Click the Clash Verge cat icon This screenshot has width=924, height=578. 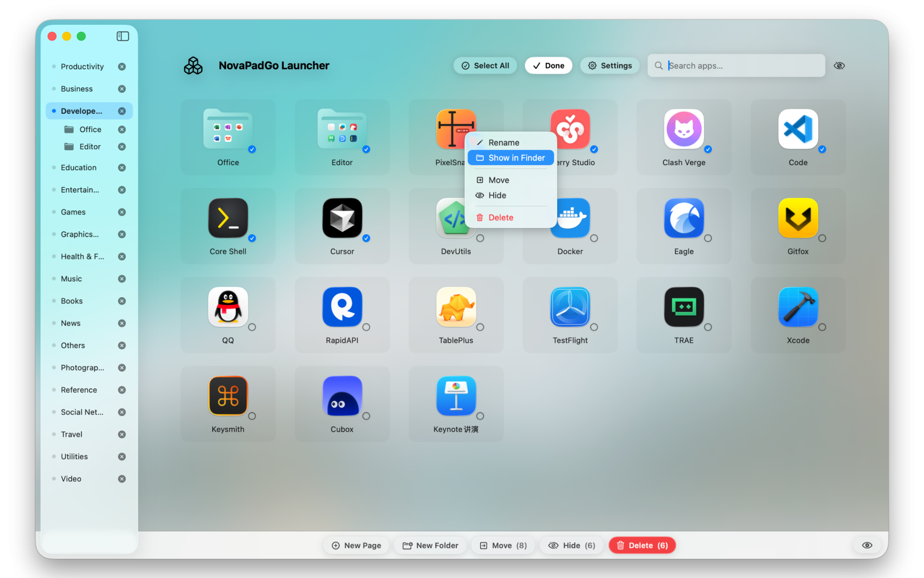click(683, 129)
